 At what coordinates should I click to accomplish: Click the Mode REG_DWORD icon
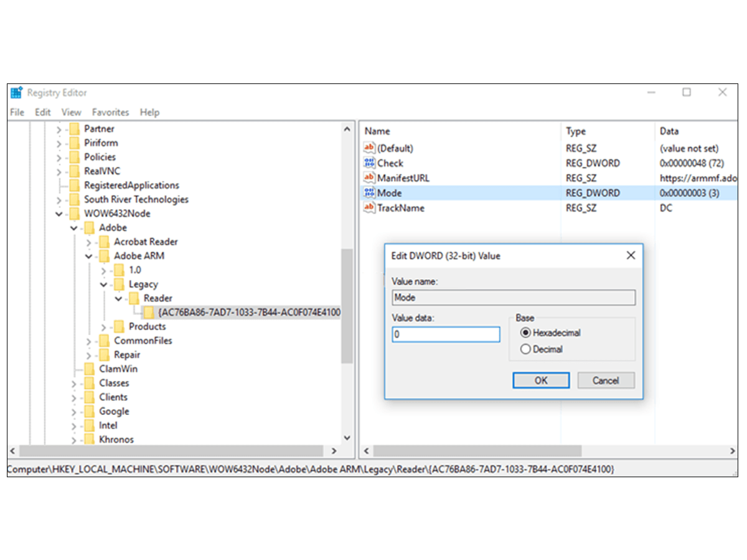[x=369, y=193]
